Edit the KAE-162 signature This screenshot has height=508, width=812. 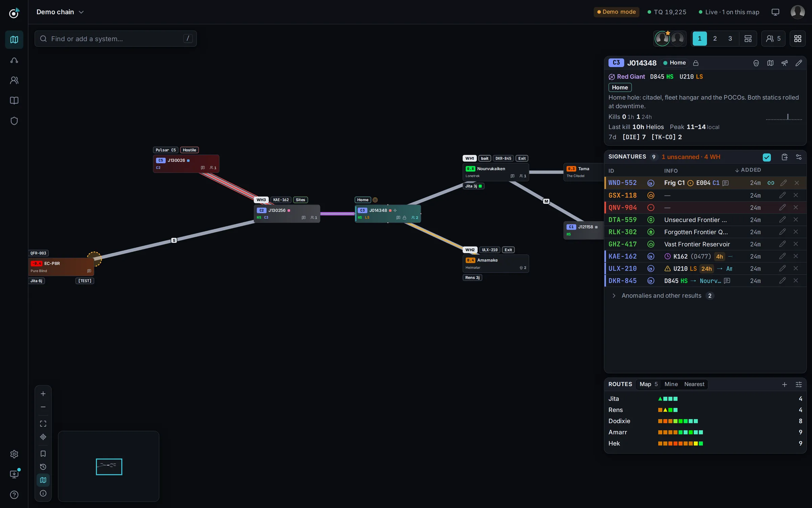[782, 256]
